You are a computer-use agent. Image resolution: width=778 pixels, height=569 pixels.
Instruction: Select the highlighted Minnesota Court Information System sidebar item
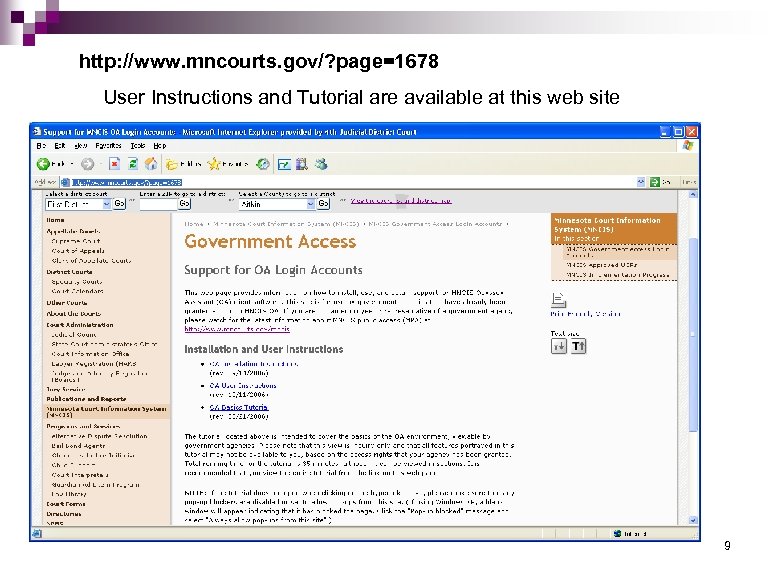click(x=107, y=412)
